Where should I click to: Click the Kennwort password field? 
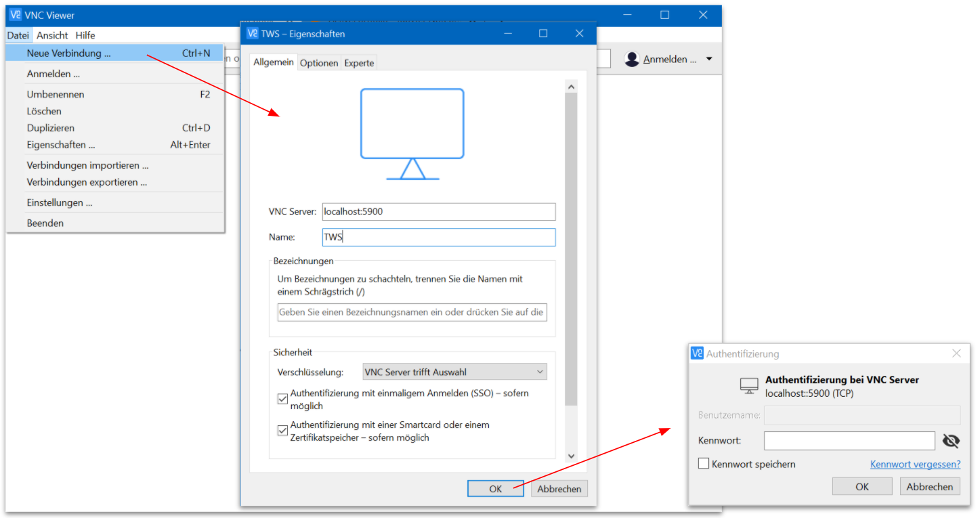click(x=849, y=441)
